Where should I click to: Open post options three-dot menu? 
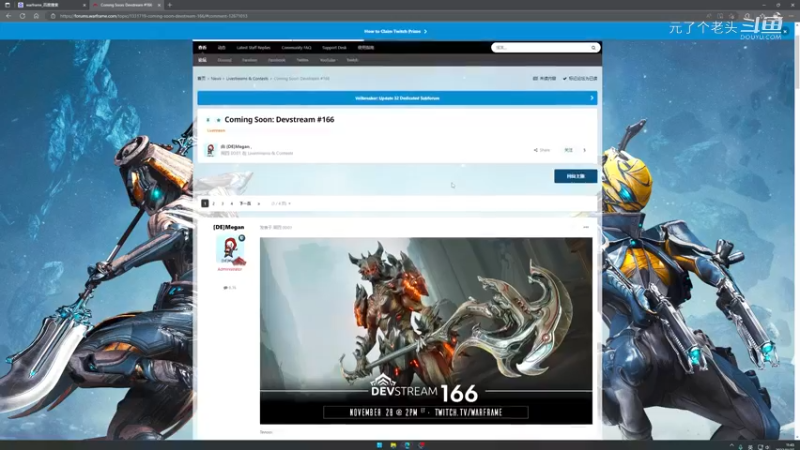(x=586, y=228)
